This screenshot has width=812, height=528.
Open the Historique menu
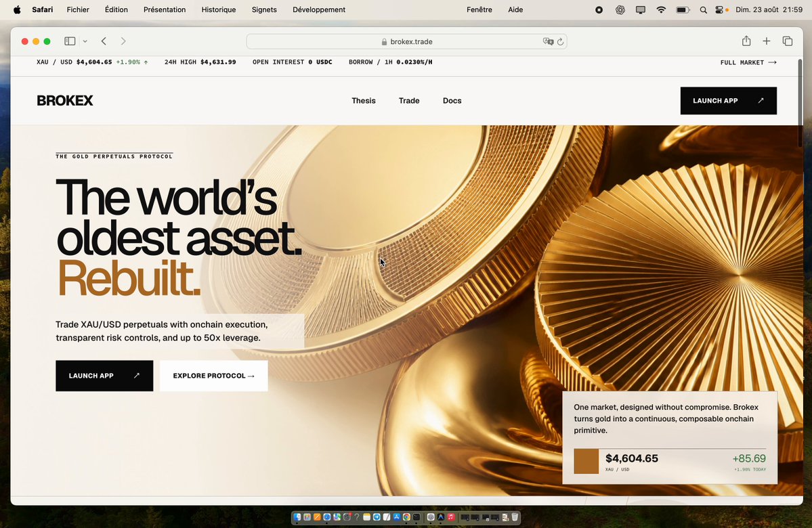tap(219, 9)
